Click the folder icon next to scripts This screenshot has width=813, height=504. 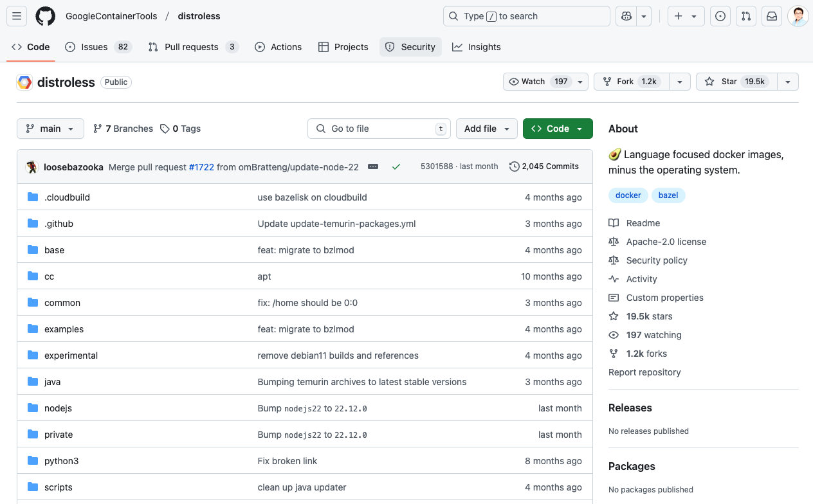(x=33, y=487)
